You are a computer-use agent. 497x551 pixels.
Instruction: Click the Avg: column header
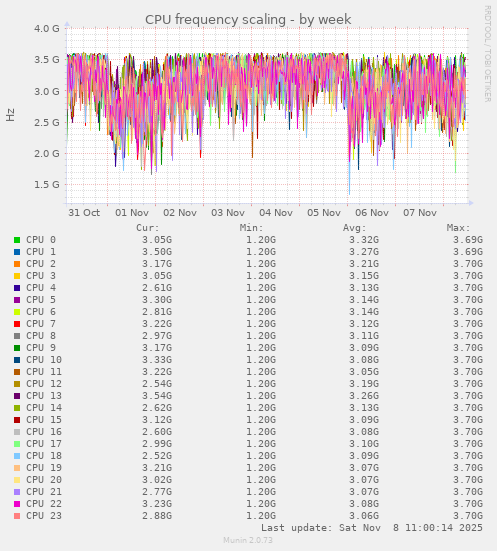[355, 228]
